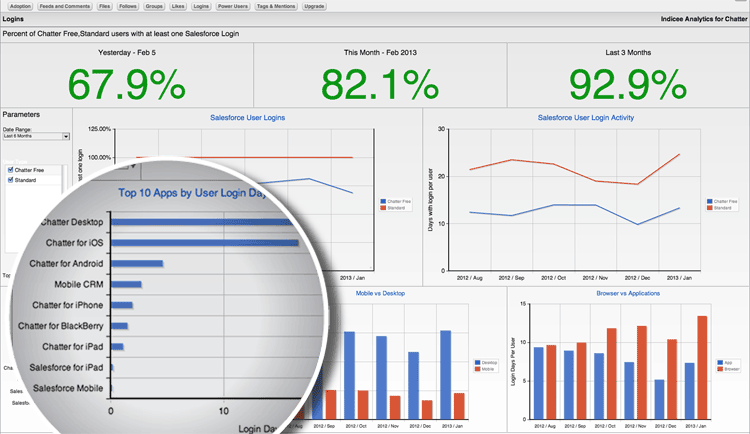Switch to the Feeds and Comments tab
The width and height of the screenshot is (750, 434).
pos(63,6)
